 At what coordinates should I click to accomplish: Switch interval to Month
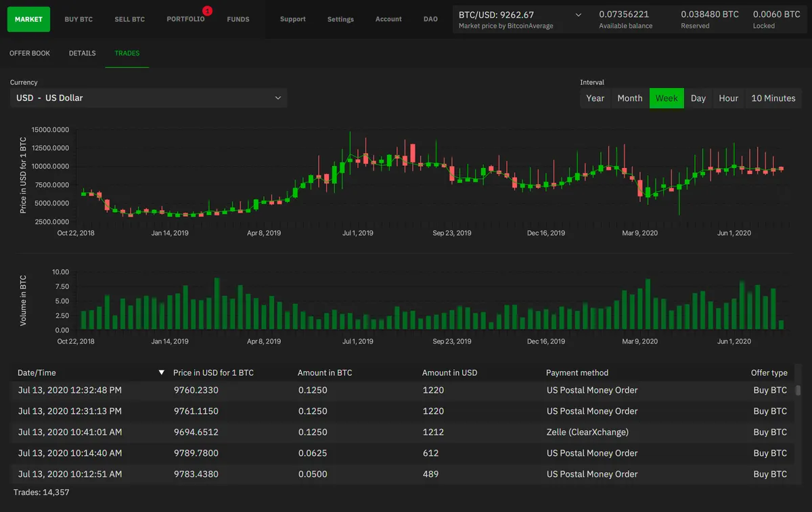629,98
